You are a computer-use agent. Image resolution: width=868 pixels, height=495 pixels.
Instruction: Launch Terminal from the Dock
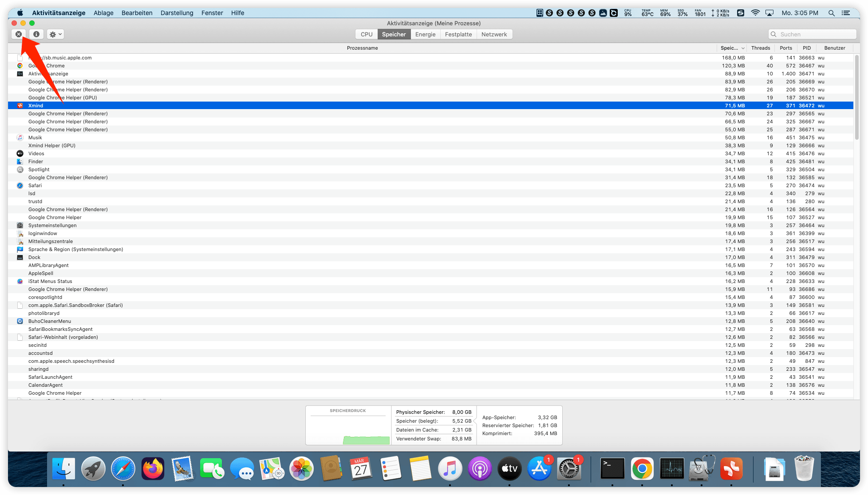tap(612, 468)
